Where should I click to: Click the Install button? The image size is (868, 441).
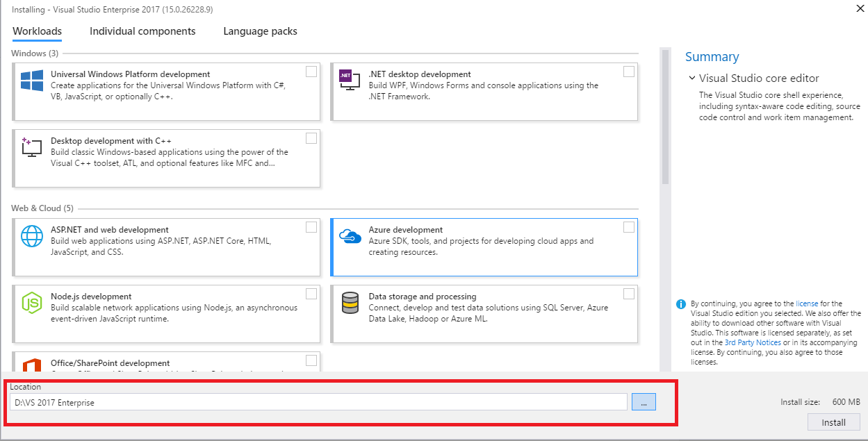click(x=834, y=422)
